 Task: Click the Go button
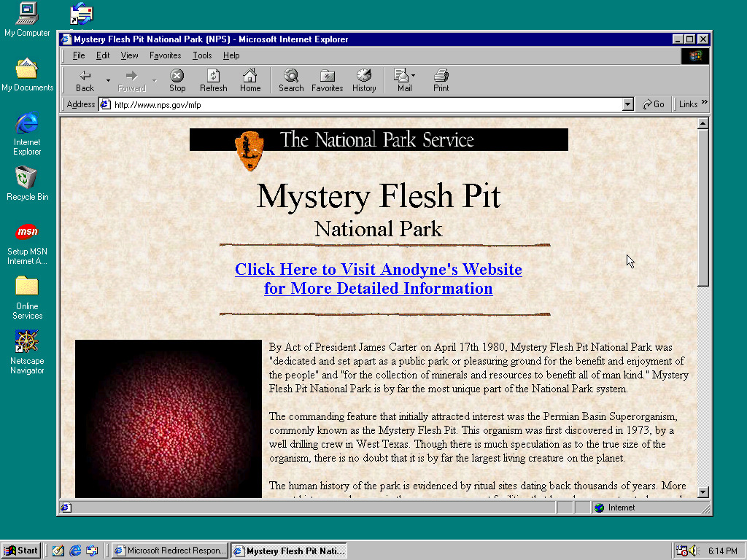pyautogui.click(x=654, y=104)
